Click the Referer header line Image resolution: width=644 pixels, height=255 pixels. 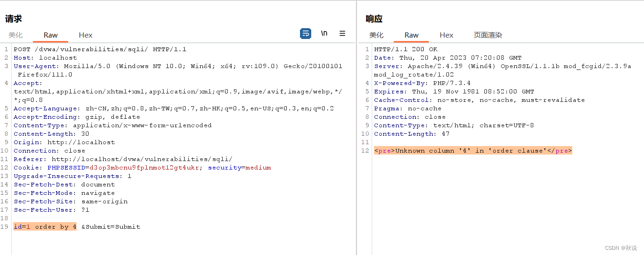[123, 159]
